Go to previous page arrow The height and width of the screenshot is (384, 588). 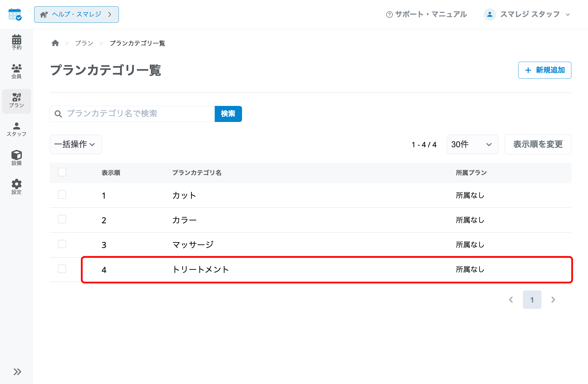[x=511, y=300]
